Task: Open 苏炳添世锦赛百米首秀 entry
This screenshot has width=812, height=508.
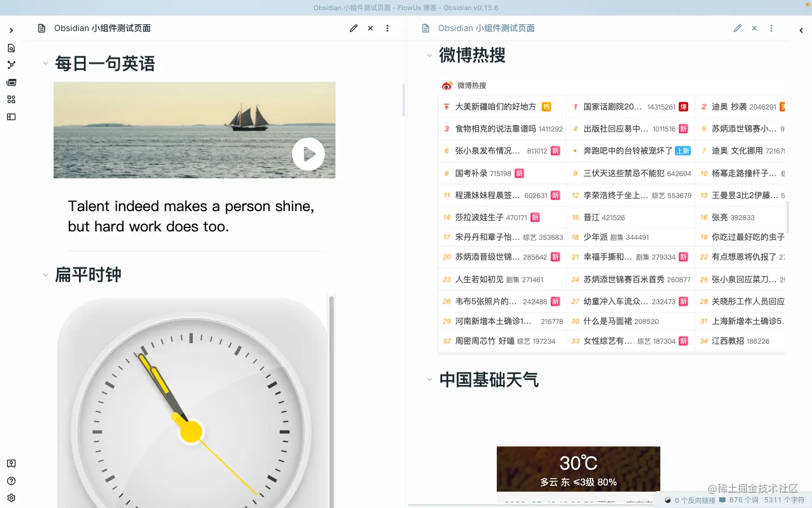Action: tap(624, 279)
